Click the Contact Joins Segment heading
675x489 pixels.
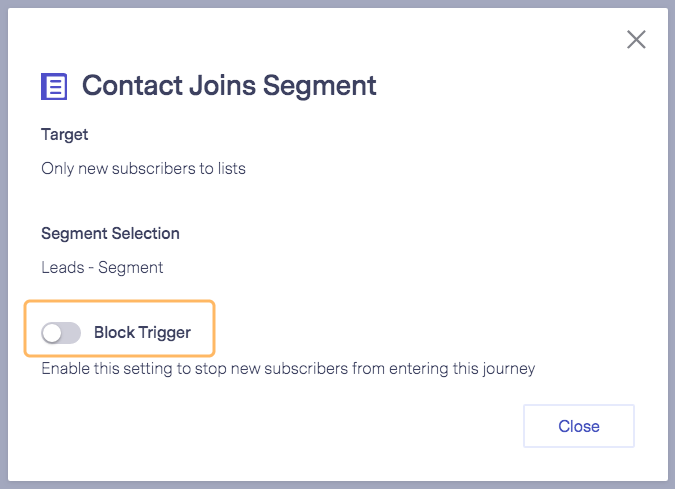[x=229, y=85]
